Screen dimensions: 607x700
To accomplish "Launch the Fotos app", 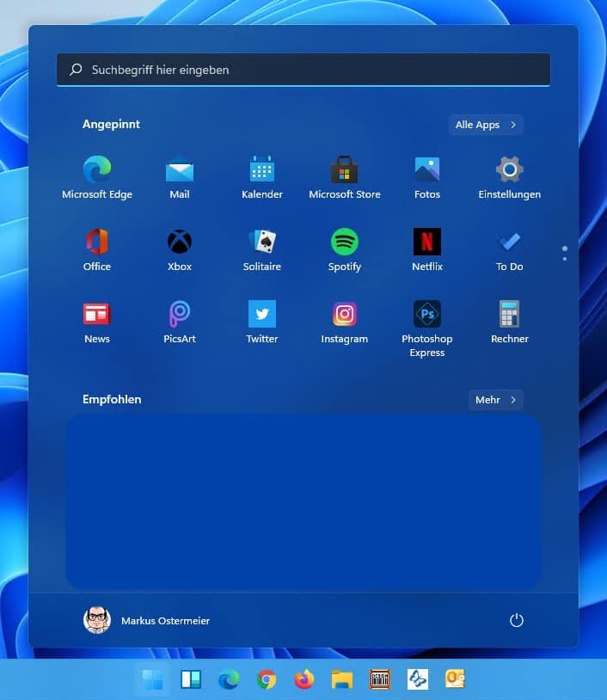I will pyautogui.click(x=427, y=170).
